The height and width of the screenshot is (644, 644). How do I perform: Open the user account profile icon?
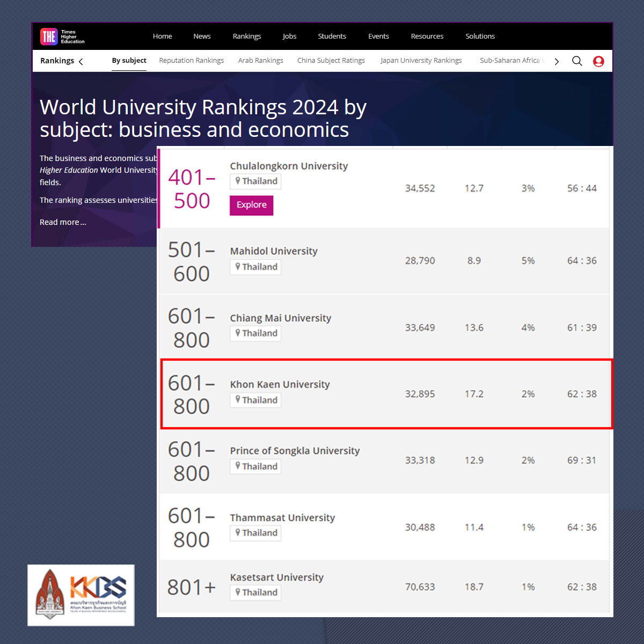click(598, 61)
